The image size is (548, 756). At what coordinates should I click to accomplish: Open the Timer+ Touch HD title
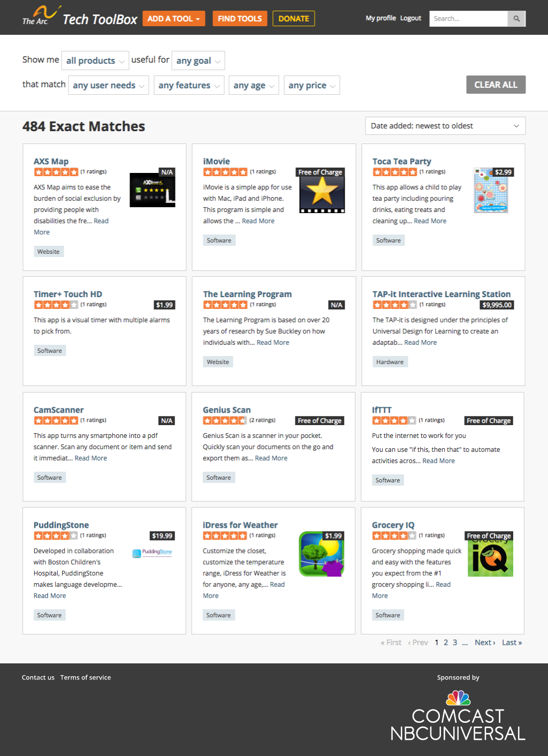click(68, 294)
